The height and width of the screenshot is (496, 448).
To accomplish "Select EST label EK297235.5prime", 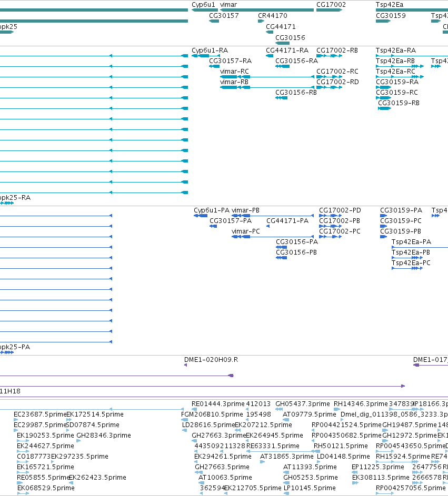I will (80, 456).
